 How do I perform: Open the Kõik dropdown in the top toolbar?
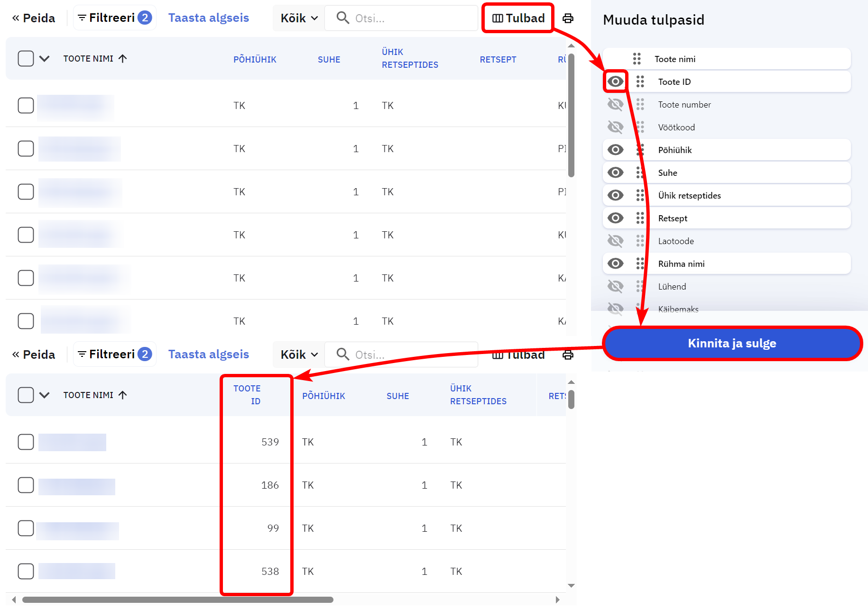pyautogui.click(x=299, y=18)
